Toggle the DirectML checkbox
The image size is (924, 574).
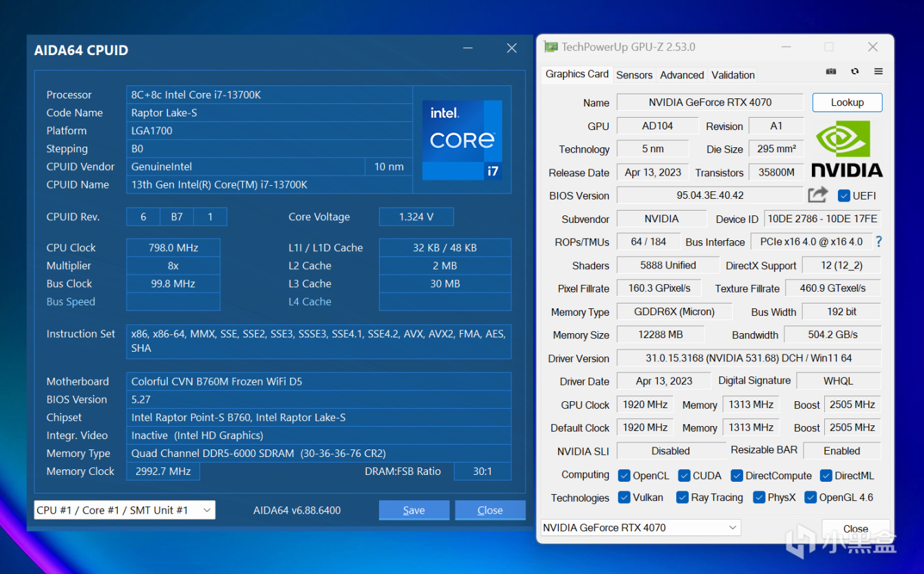[826, 476]
